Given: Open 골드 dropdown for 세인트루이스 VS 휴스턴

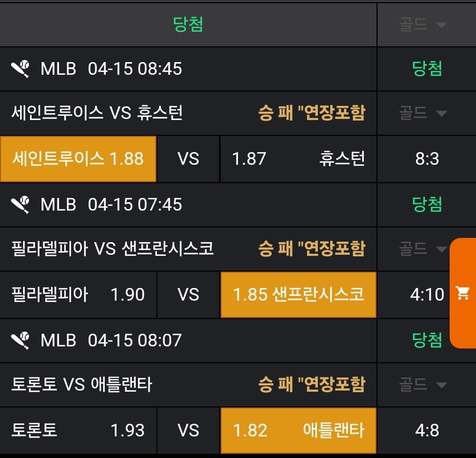Looking at the screenshot, I should pos(423,113).
